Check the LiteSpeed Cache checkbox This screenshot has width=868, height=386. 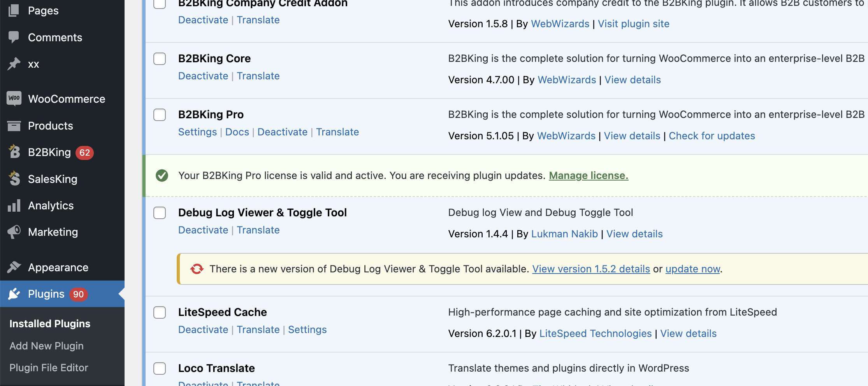tap(160, 312)
